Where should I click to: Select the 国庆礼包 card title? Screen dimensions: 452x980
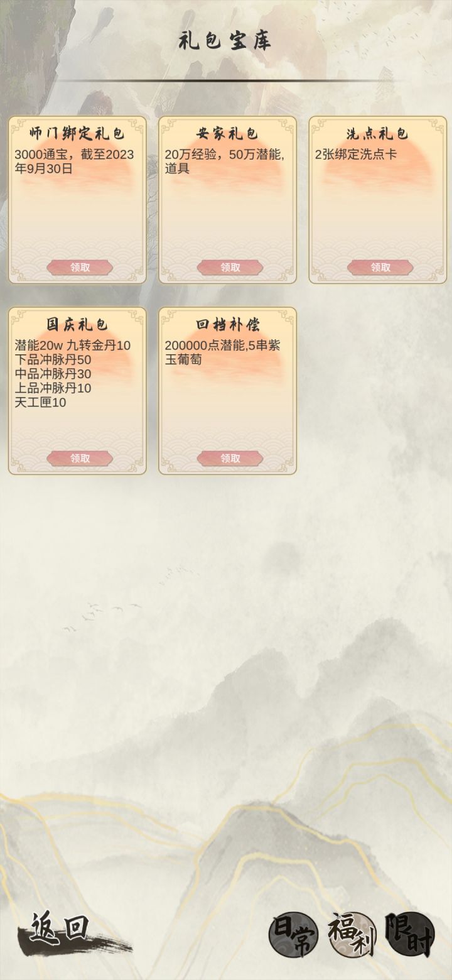[x=77, y=325]
